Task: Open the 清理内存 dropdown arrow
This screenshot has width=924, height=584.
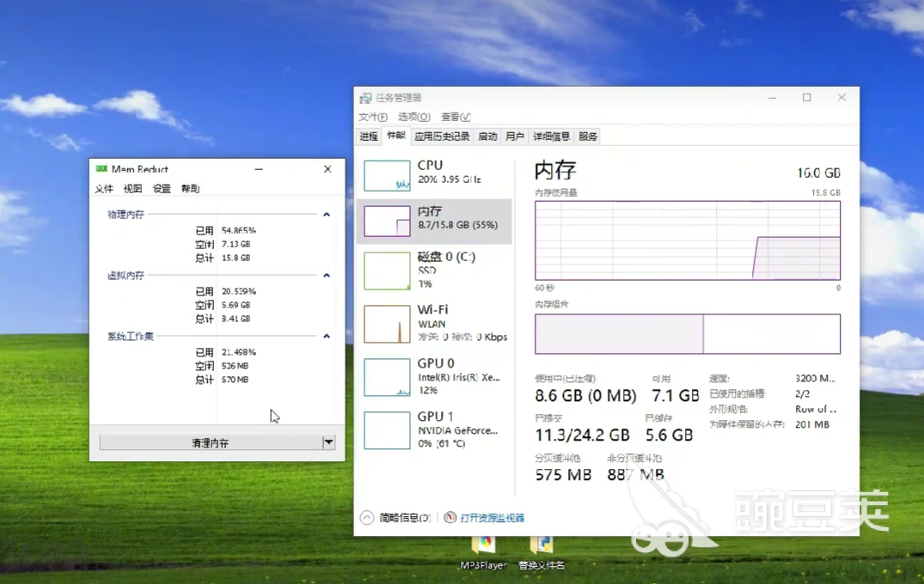Action: click(328, 442)
